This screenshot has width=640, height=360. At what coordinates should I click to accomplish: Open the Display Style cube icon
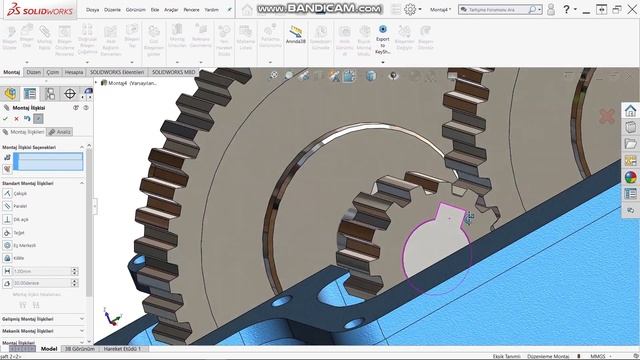[371, 76]
